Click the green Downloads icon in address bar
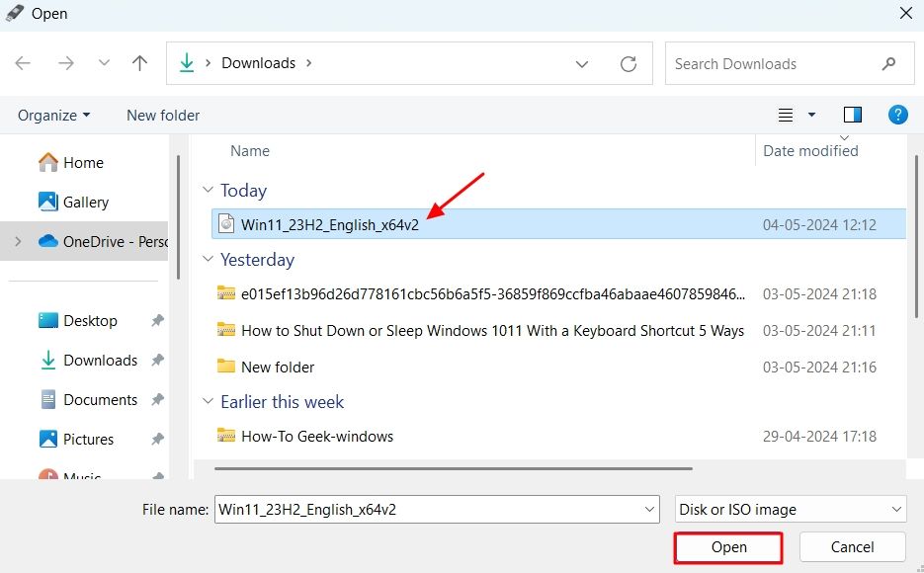 click(187, 62)
